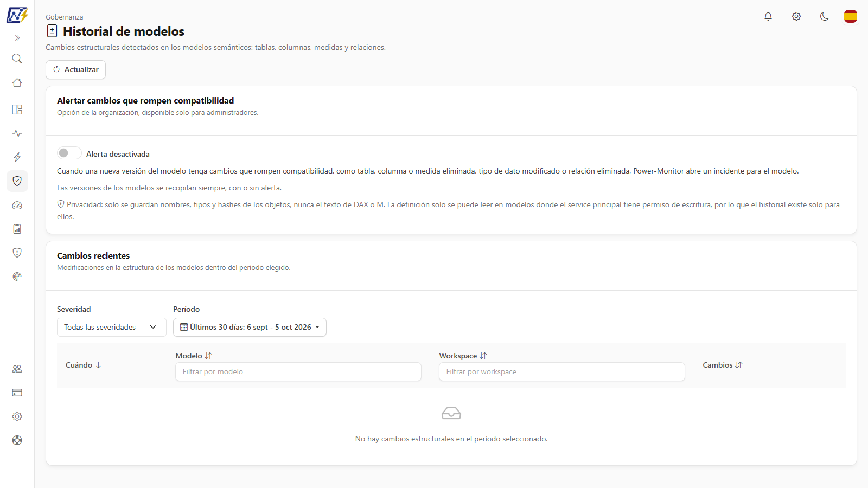This screenshot has height=488, width=868.
Task: Click the Cambios recientes heading
Action: [x=93, y=255]
